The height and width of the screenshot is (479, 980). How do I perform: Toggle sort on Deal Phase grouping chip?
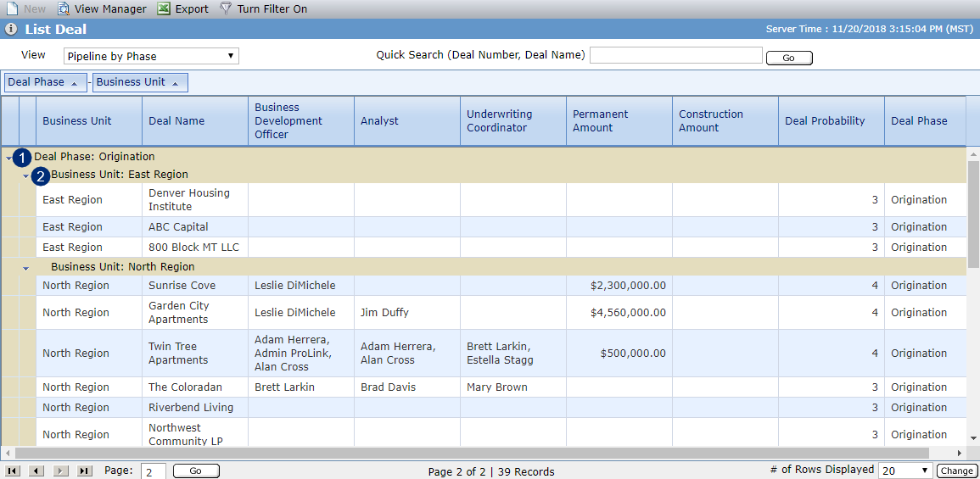tap(45, 82)
